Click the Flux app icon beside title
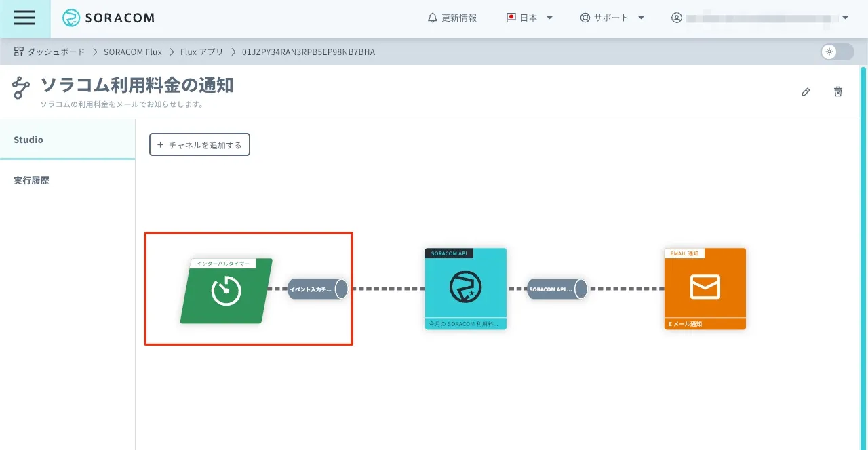868x450 pixels. tap(22, 89)
